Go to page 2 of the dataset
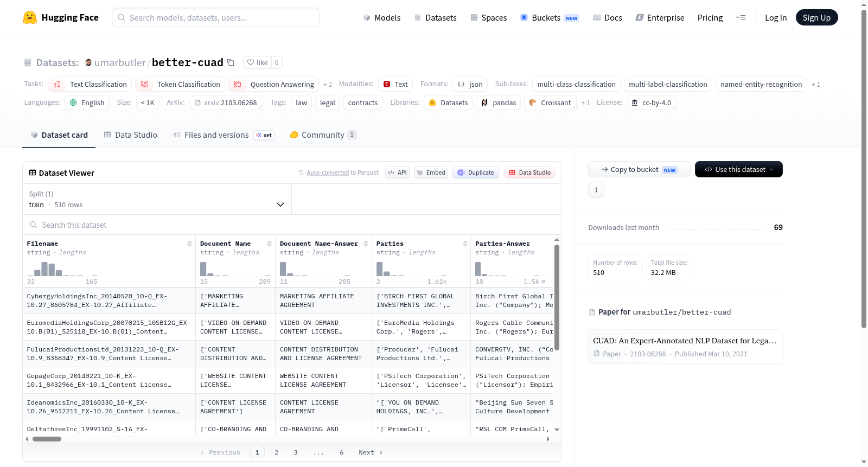This screenshot has width=868, height=467. coord(277,452)
